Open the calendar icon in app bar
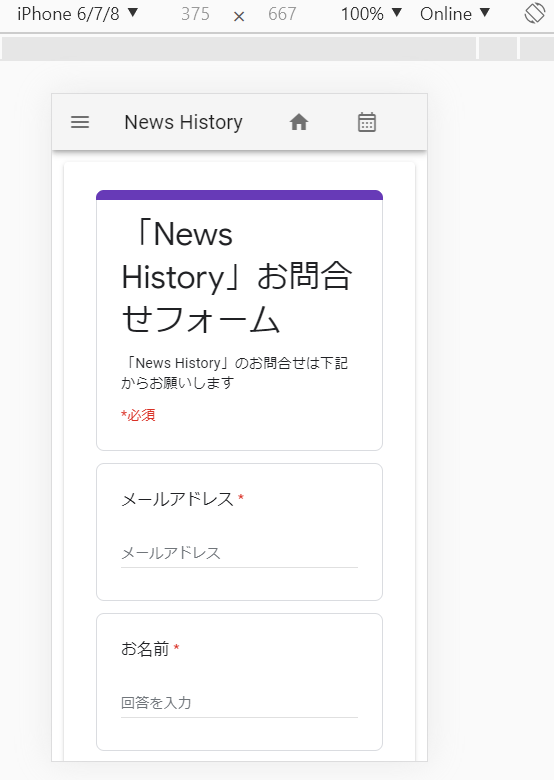Viewport: 554px width, 780px height. pyautogui.click(x=367, y=122)
